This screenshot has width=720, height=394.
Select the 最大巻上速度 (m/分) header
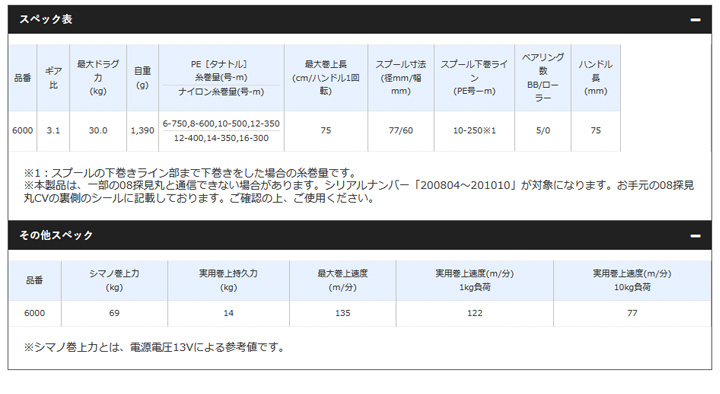pos(343,280)
